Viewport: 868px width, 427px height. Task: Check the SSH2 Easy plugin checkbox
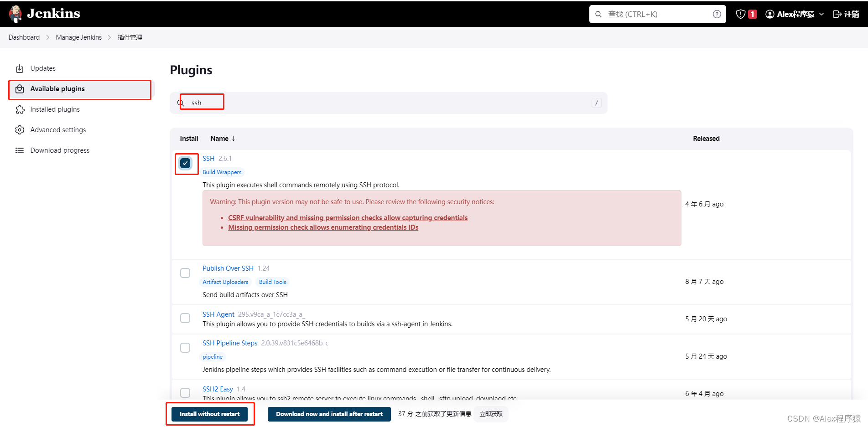(x=185, y=393)
